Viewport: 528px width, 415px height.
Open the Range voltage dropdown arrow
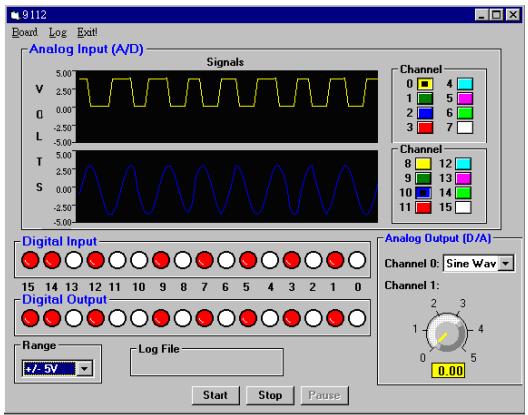click(85, 369)
